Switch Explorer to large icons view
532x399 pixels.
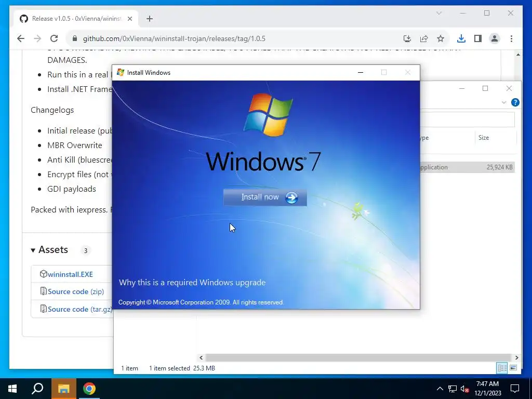point(513,368)
